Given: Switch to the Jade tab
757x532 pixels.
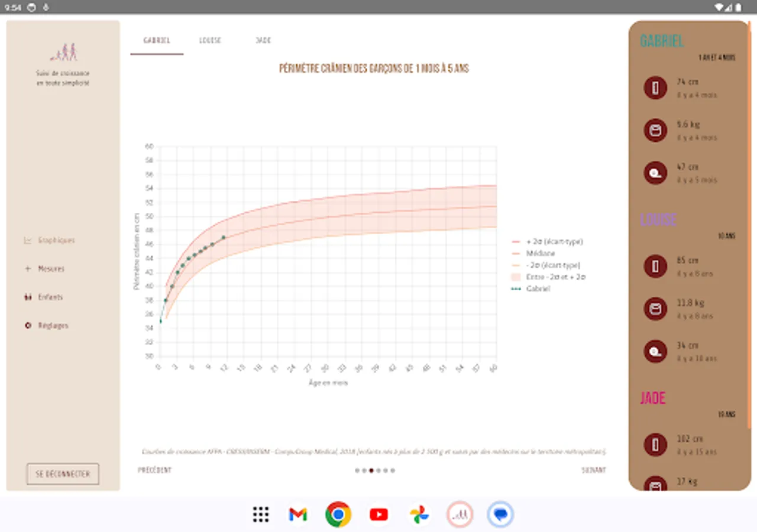Looking at the screenshot, I should click(x=263, y=41).
